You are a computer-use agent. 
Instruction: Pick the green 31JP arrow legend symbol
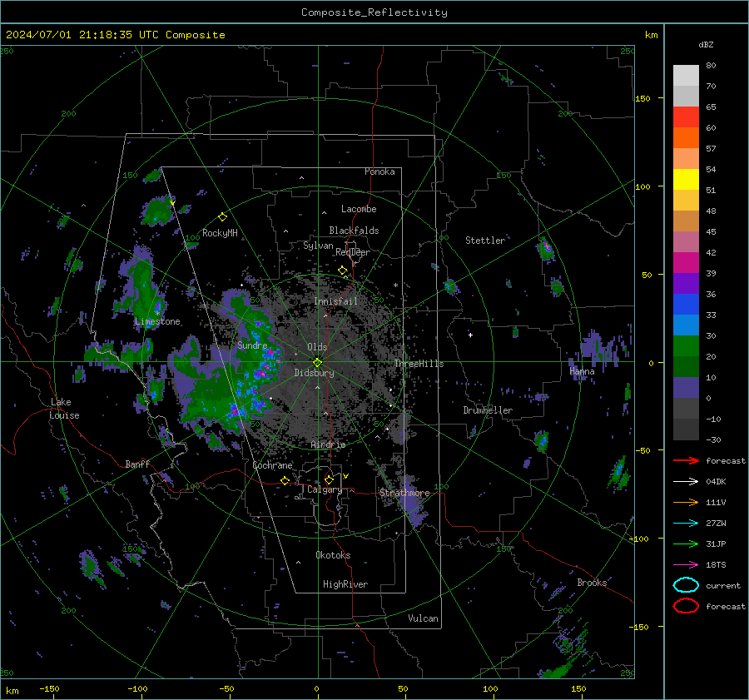point(686,544)
